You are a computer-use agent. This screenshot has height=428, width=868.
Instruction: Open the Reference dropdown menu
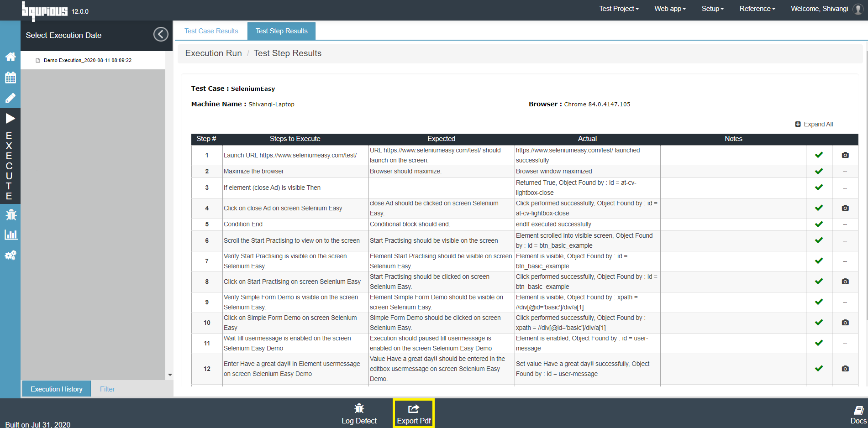[x=758, y=9]
